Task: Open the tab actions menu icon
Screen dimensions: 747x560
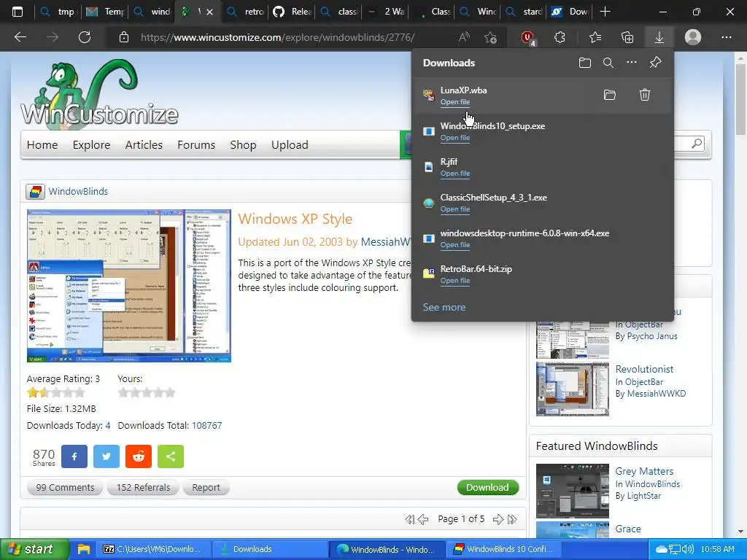Action: [x=18, y=12]
